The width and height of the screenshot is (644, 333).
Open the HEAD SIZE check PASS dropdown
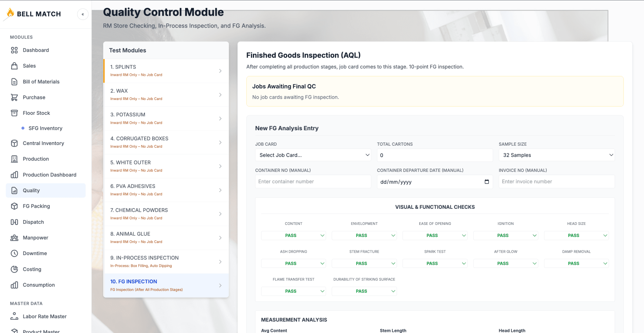576,235
